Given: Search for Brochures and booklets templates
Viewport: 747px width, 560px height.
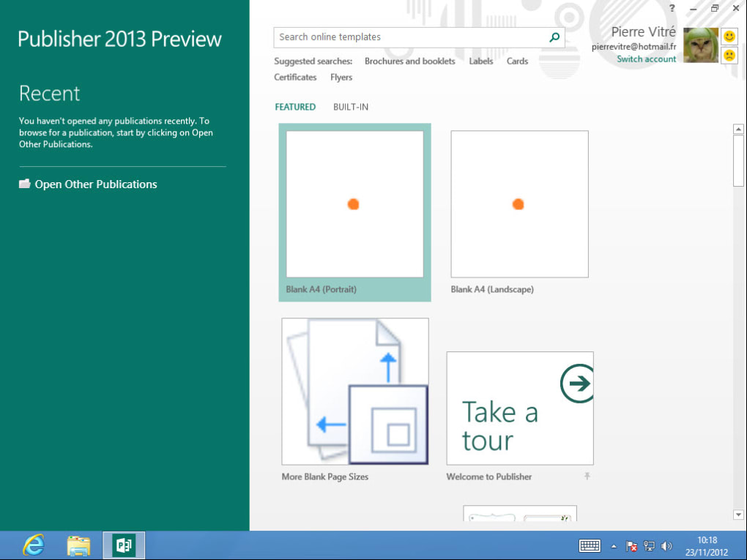Looking at the screenshot, I should (x=409, y=61).
